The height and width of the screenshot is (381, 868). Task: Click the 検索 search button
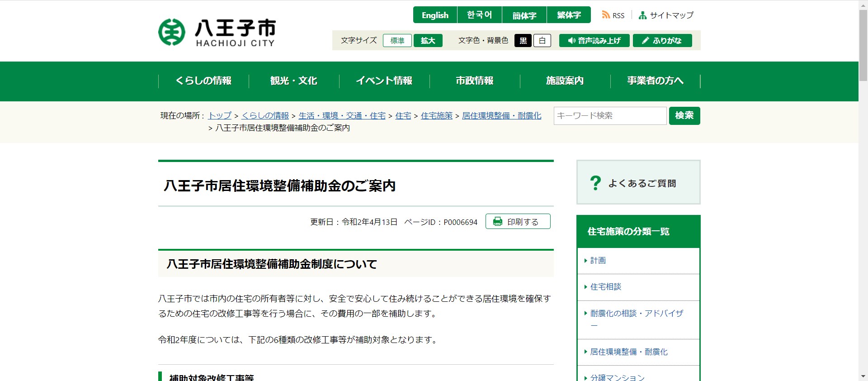684,116
